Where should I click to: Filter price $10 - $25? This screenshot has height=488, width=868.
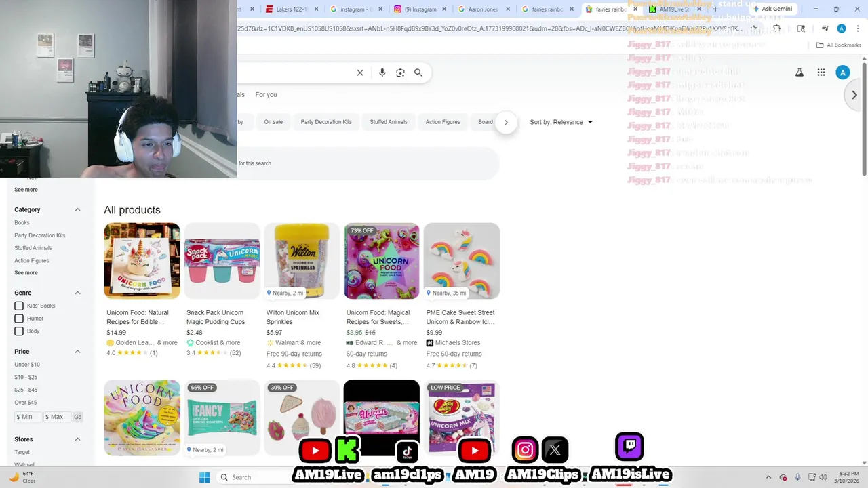pos(26,378)
